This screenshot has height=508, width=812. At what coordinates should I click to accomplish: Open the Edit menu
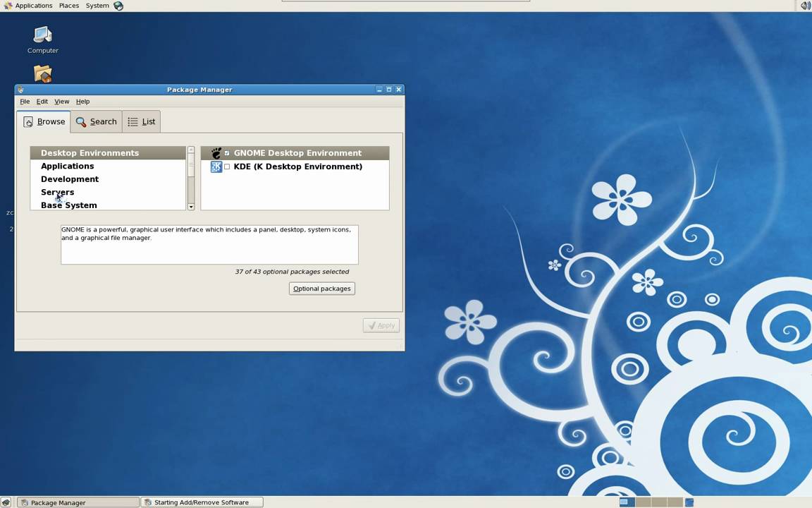pos(42,102)
